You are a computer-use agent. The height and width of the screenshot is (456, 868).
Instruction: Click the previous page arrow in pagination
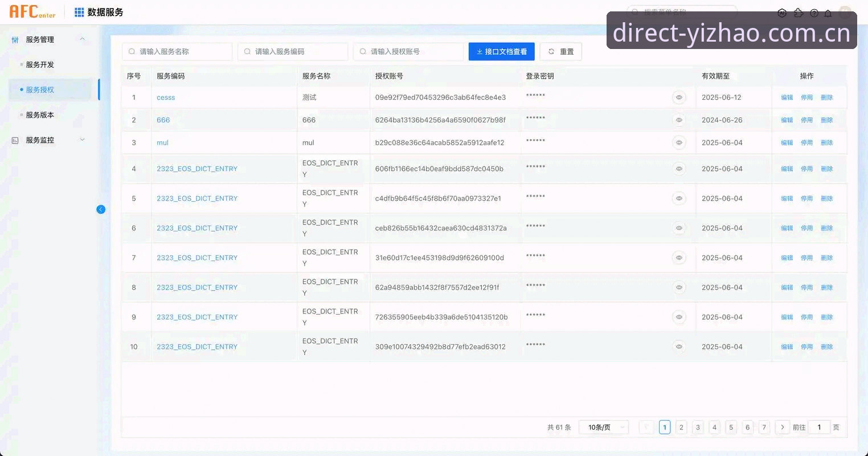[x=646, y=427]
